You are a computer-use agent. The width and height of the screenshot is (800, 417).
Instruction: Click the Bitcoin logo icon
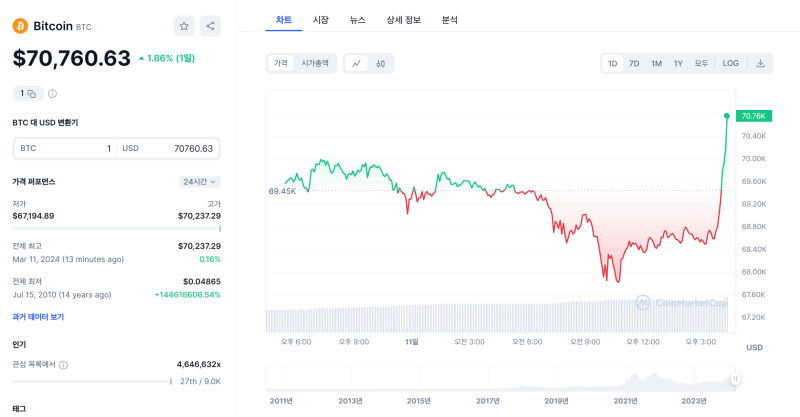click(20, 26)
